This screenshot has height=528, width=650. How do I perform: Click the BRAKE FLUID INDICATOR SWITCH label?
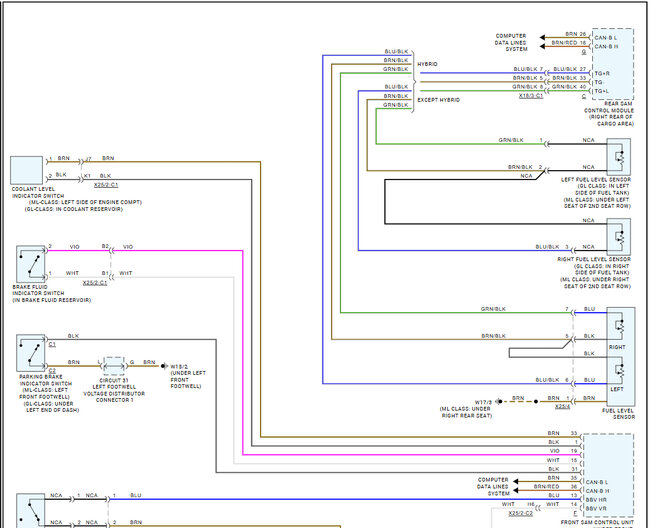38,290
